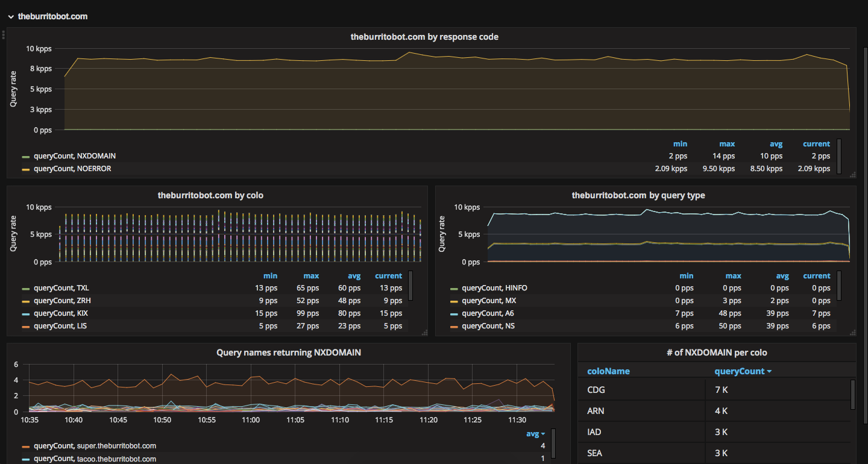The height and width of the screenshot is (464, 868).
Task: Click the sort arrow beside queryCount column header
Action: tap(769, 372)
